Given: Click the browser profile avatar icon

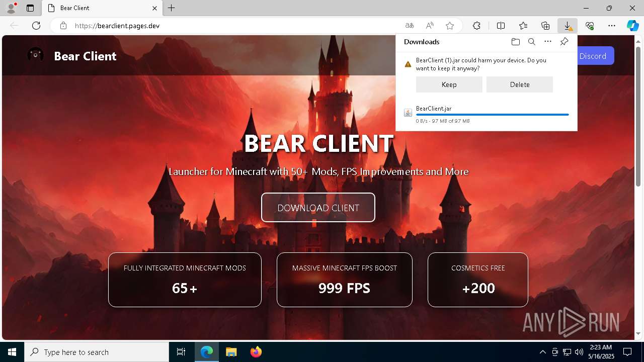Looking at the screenshot, I should (11, 8).
